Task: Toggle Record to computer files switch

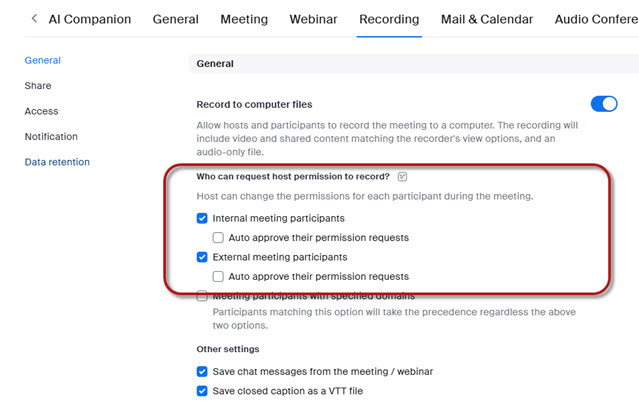Action: pos(604,104)
